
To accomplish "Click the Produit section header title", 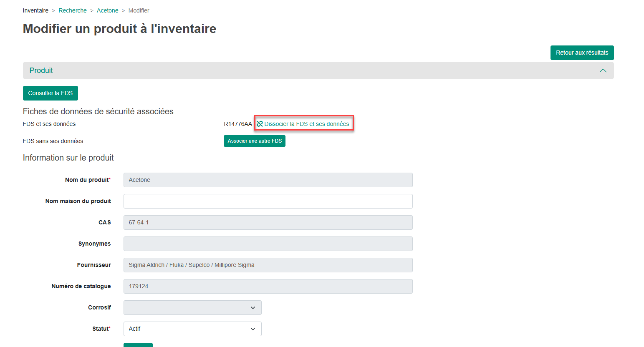I will (41, 70).
